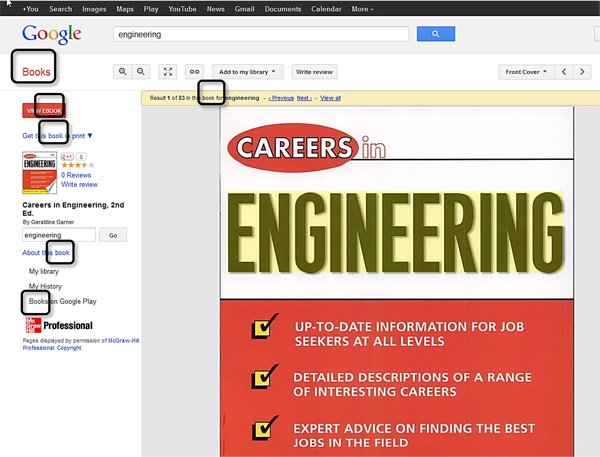
Task: Click the search-in-book input field
Action: pyautogui.click(x=59, y=235)
